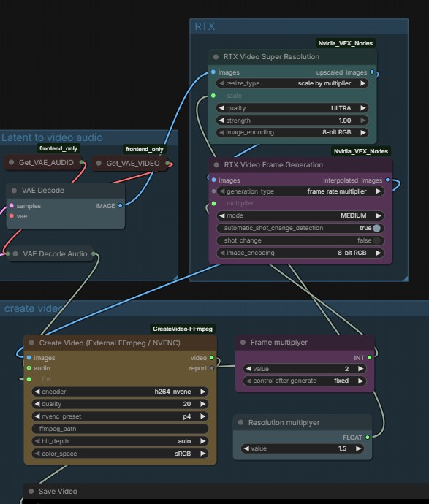Click VAE Decode Audio output socket
Image resolution: width=429 pixels, height=504 pixels.
point(94,253)
